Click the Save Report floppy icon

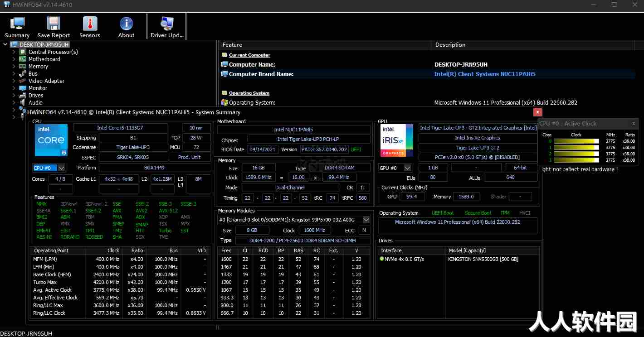pyautogui.click(x=54, y=23)
